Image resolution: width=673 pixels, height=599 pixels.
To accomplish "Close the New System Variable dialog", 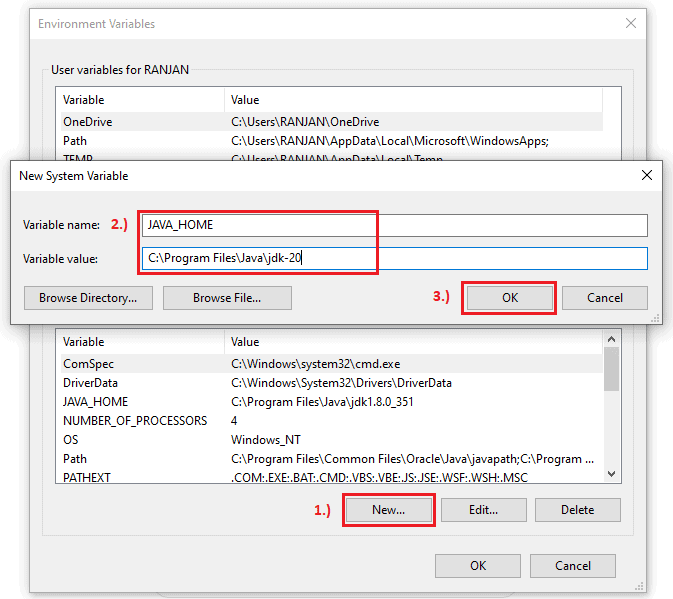I will coord(647,175).
